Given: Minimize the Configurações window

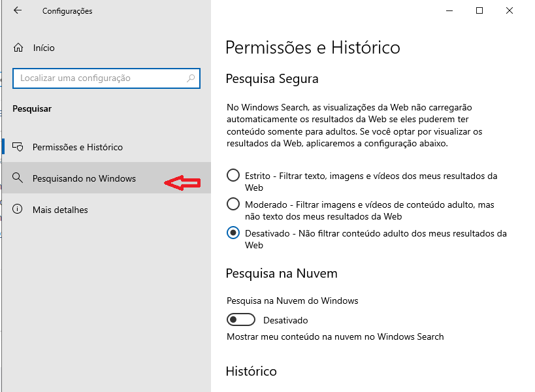Looking at the screenshot, I should (449, 10).
